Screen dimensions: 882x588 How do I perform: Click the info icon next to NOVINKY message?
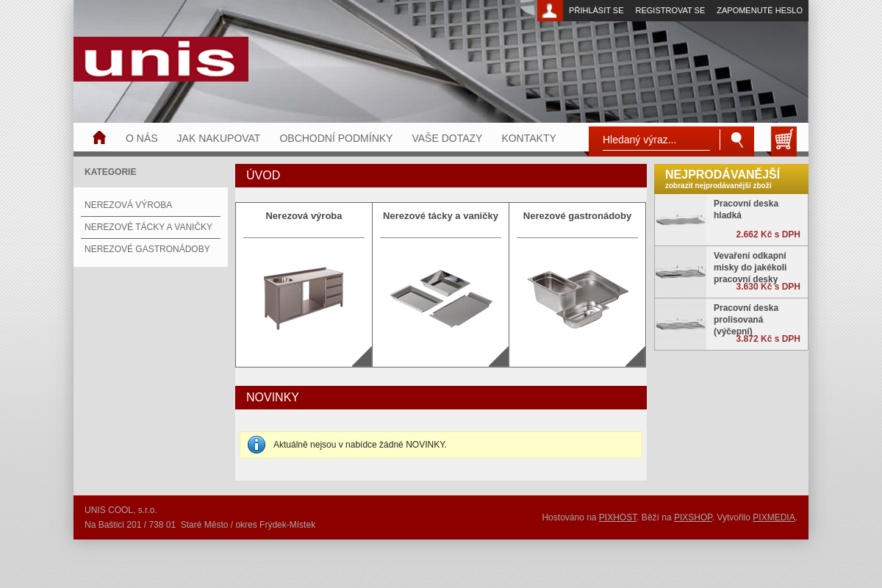tap(256, 445)
